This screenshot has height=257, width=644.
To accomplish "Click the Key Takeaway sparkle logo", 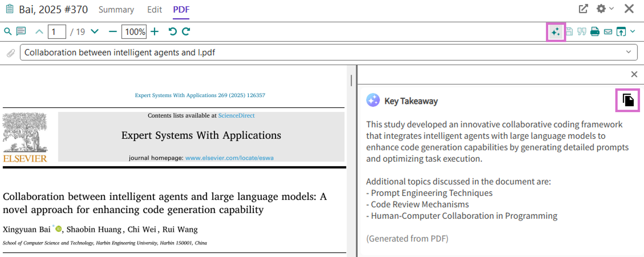I will click(373, 100).
